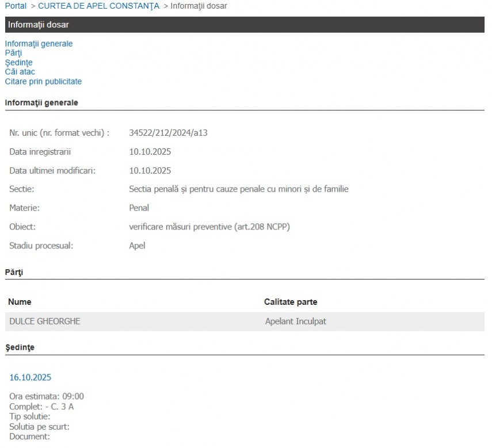Go to the Părţi anchor link in the navigation list
Viewport: 492px width, 448px height.
pyautogui.click(x=13, y=53)
